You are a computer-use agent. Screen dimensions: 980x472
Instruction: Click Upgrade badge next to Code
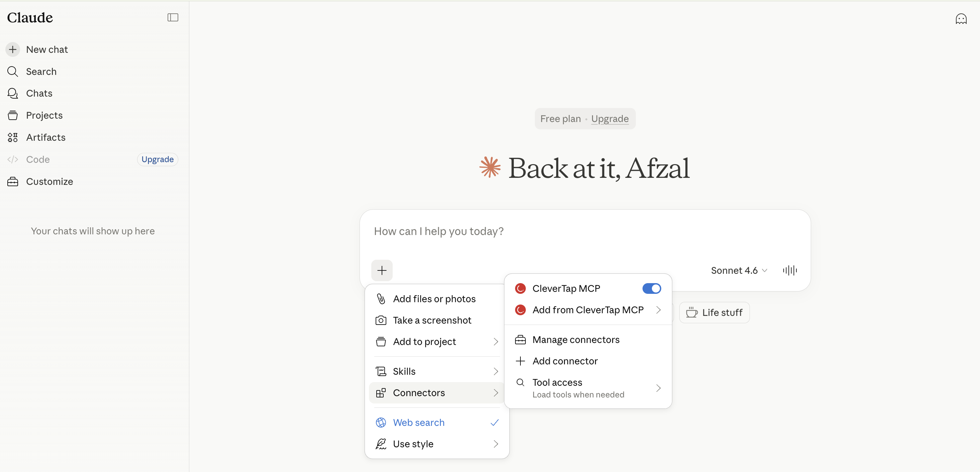pyautogui.click(x=158, y=159)
